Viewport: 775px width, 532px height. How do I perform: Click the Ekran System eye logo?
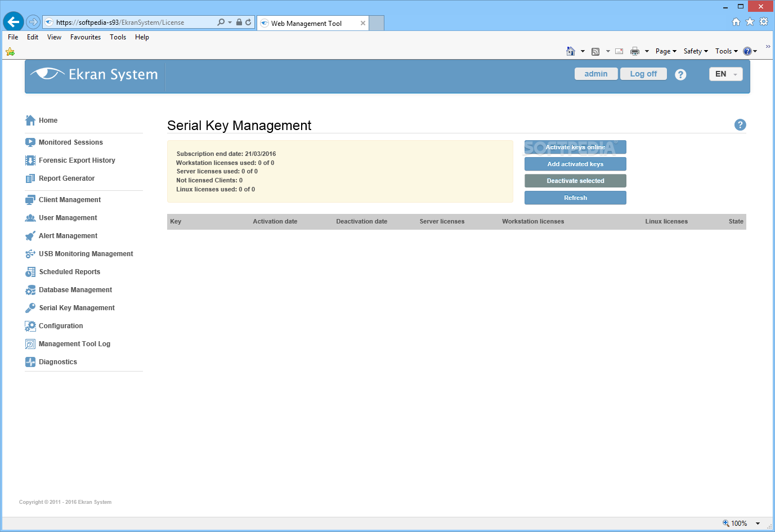click(x=47, y=74)
